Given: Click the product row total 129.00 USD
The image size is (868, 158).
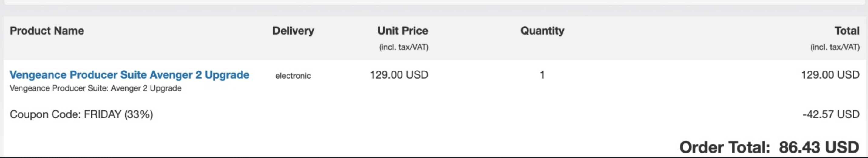Looking at the screenshot, I should click(830, 75).
